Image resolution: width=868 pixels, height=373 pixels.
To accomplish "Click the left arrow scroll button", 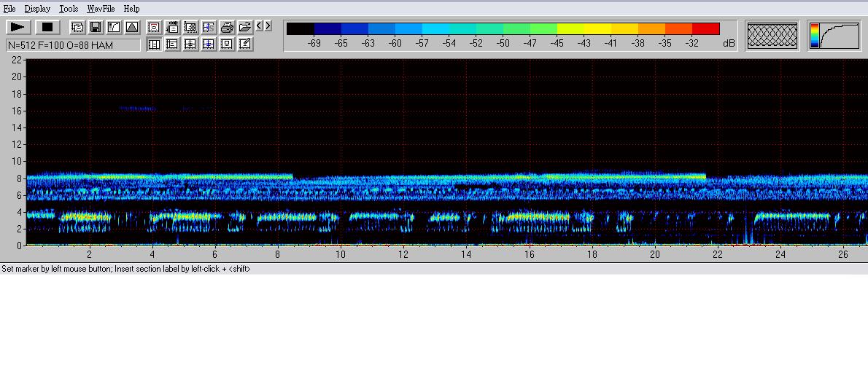I will 259,26.
